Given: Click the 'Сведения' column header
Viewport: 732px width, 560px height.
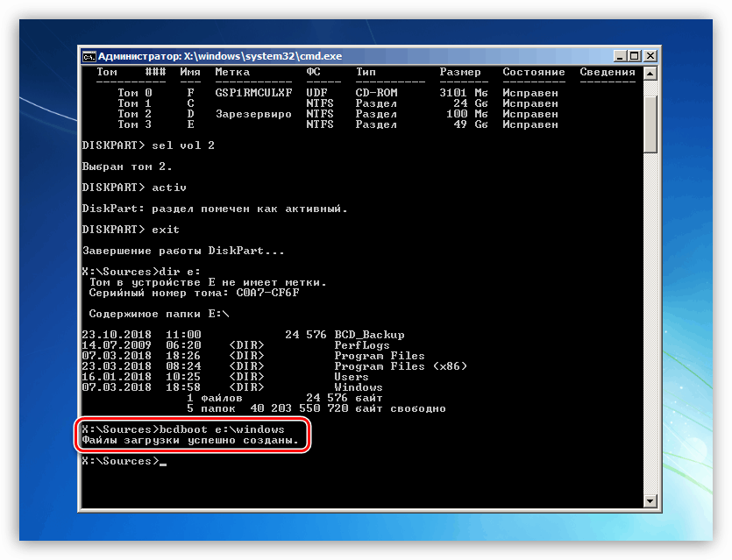Looking at the screenshot, I should [608, 72].
